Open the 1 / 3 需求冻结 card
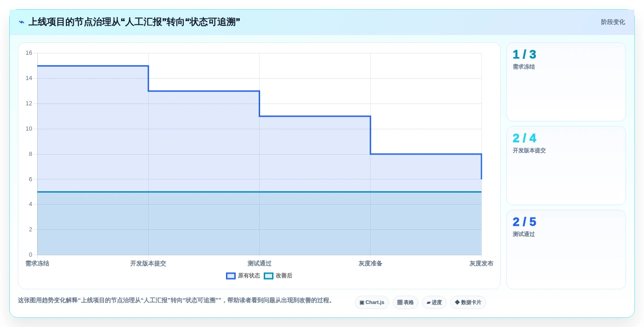The height and width of the screenshot is (327, 644). point(566,82)
